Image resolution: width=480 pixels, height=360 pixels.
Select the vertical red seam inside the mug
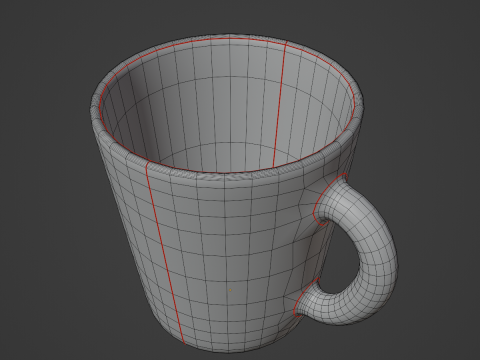(280, 104)
